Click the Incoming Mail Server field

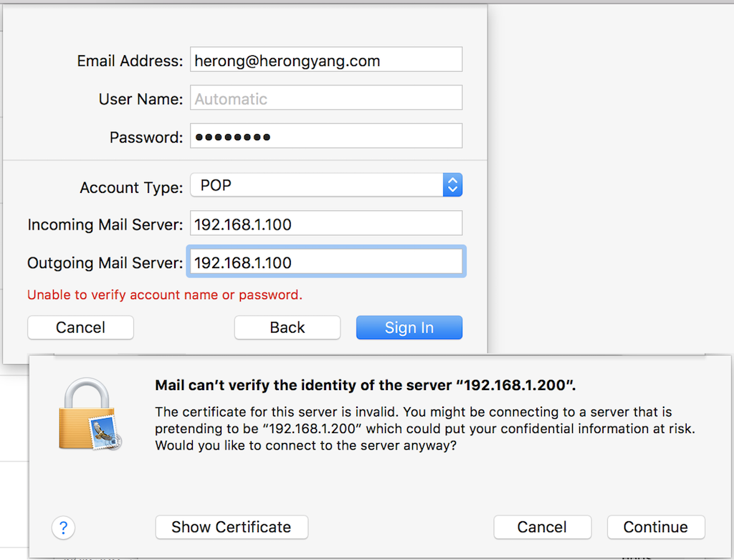tap(326, 223)
